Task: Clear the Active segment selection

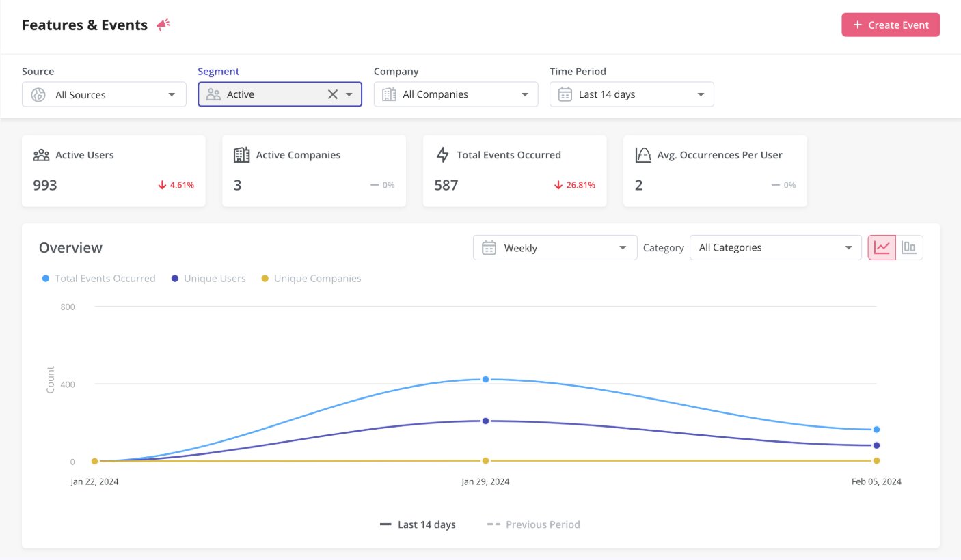Action: pyautogui.click(x=333, y=94)
